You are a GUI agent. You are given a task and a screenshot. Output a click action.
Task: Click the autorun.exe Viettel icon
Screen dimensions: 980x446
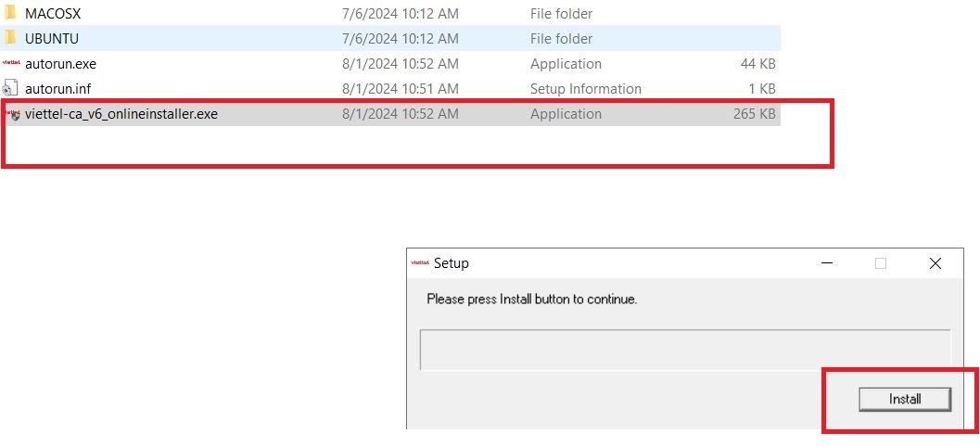(x=11, y=64)
